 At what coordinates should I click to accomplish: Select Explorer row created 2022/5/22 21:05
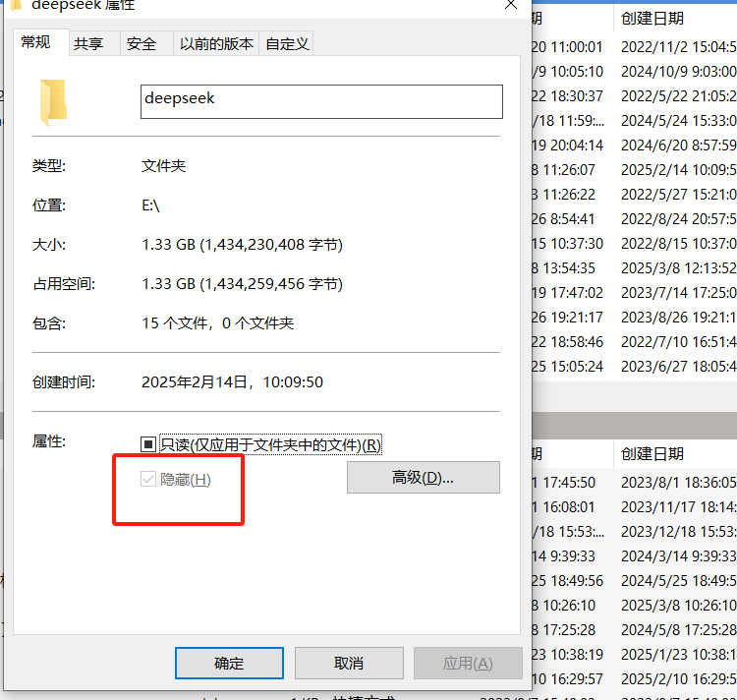point(634,96)
